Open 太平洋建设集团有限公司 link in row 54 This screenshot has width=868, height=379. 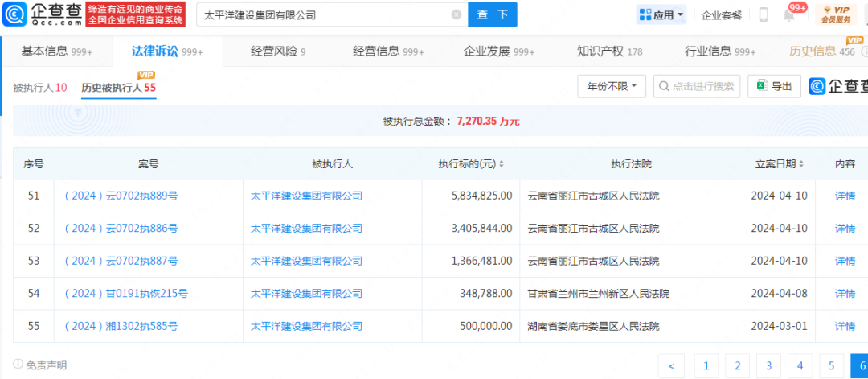tap(307, 293)
